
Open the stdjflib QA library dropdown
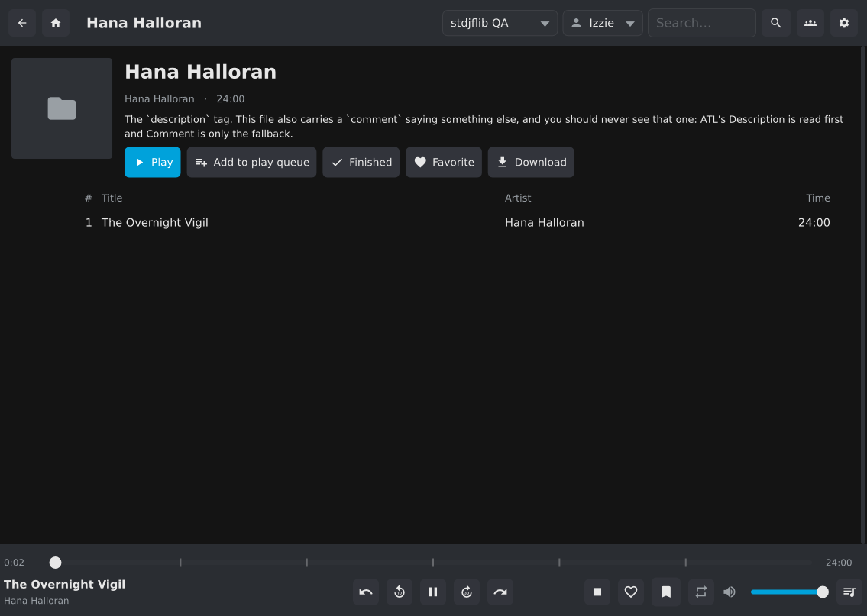[x=500, y=23]
